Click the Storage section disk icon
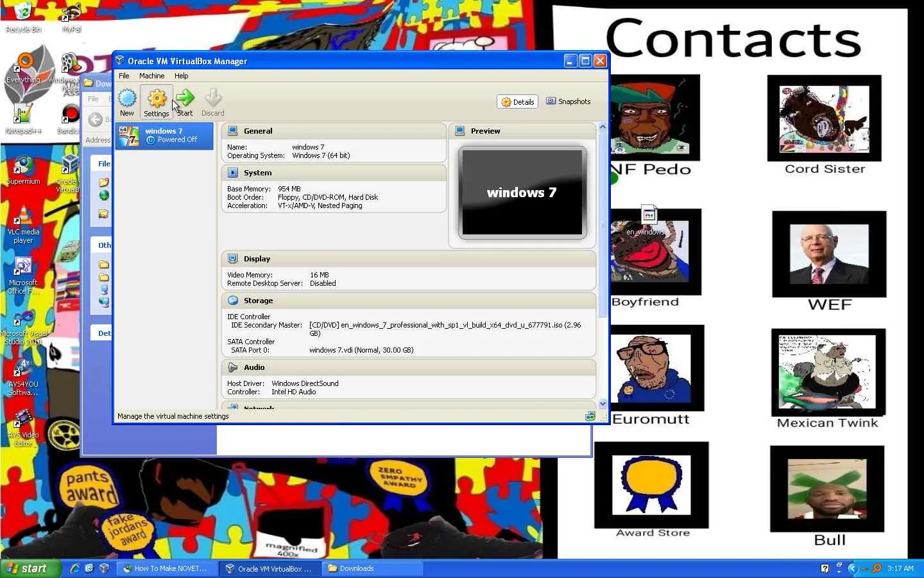The image size is (924, 578). [233, 301]
